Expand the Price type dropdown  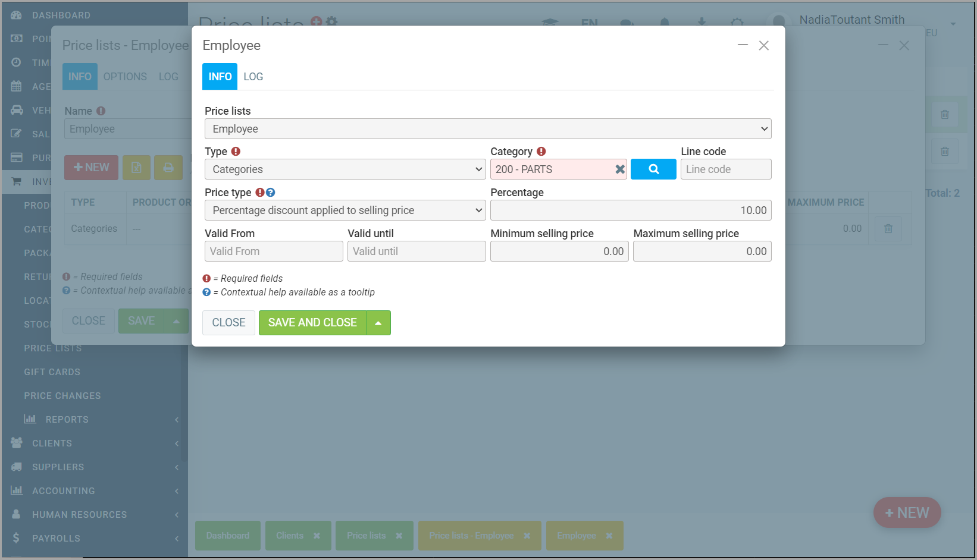pyautogui.click(x=345, y=210)
